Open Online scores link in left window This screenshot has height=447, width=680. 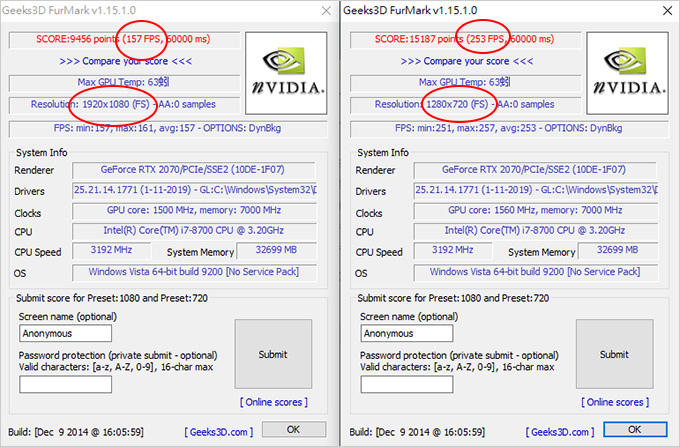pos(274,402)
